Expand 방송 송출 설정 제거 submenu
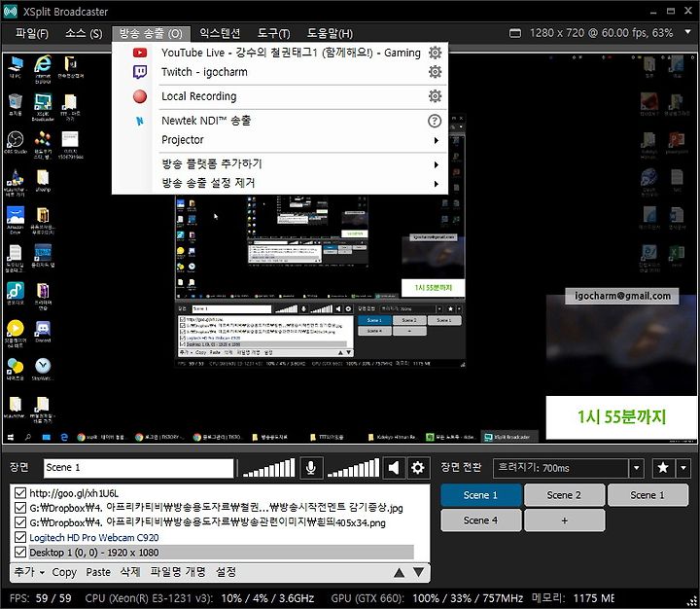This screenshot has height=609, width=700. tap(437, 184)
